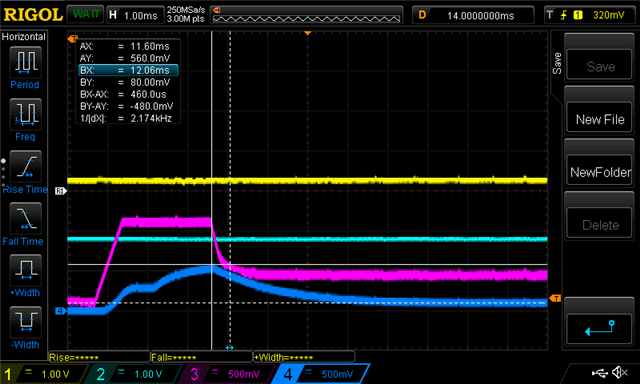Click the NewFolder button
Image resolution: width=640 pixels, height=384 pixels.
pyautogui.click(x=599, y=172)
